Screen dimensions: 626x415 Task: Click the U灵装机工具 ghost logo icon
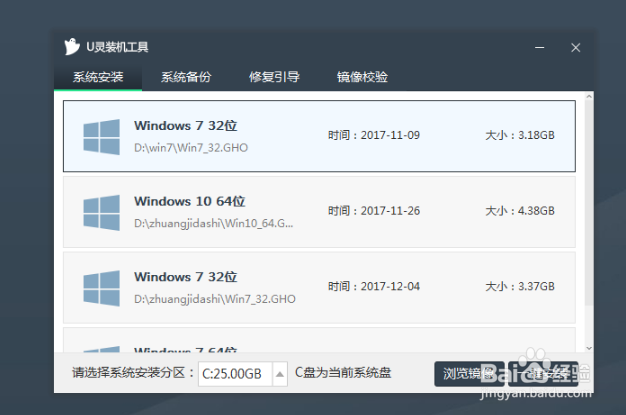click(72, 47)
